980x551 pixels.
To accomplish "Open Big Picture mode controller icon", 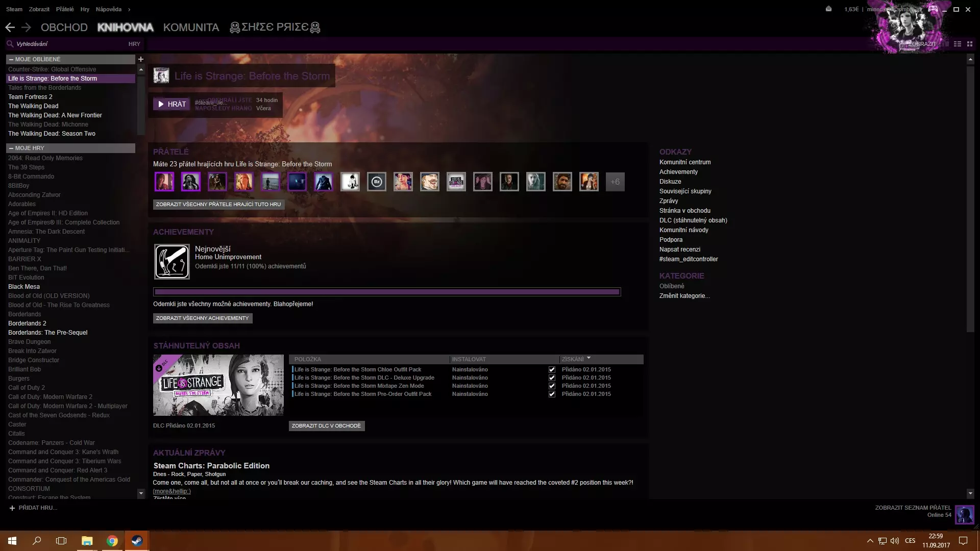I will (933, 9).
